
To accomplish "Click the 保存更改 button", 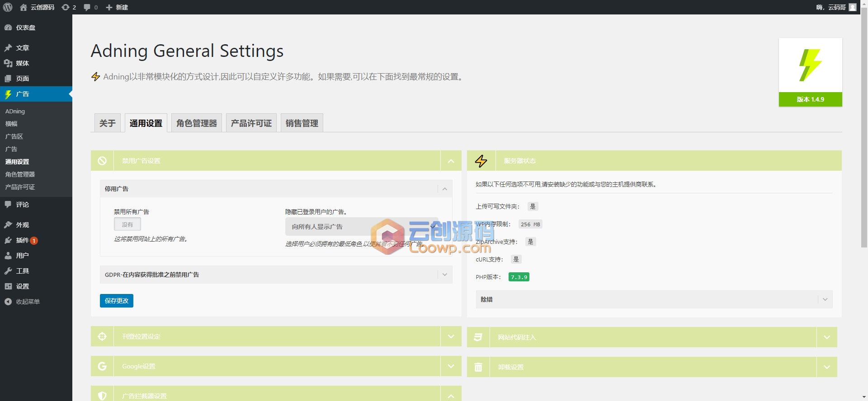I will 117,301.
